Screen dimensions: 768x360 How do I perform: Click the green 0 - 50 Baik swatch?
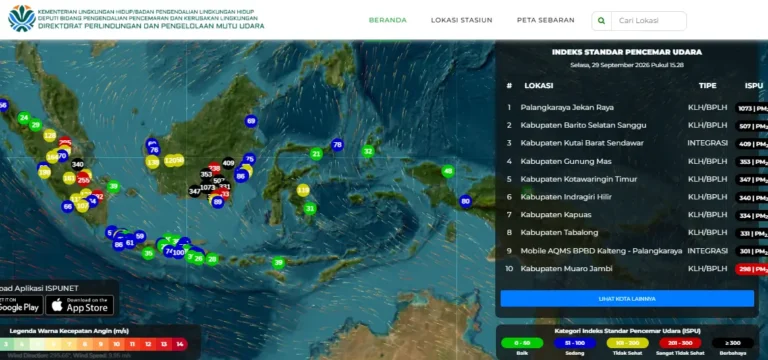pos(522,343)
